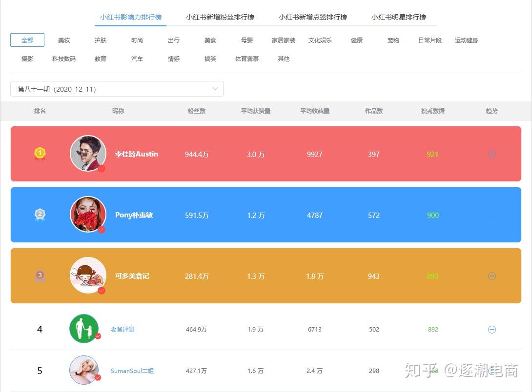Viewport: 532px width, 392px height.
Task: Click the 921 score for 李佳琦Austin
Action: tap(432, 155)
